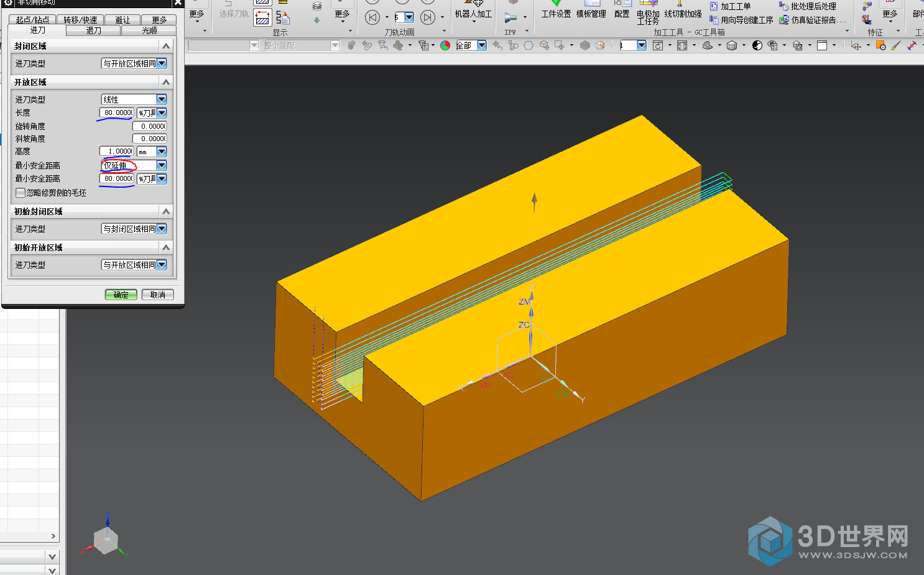Open 封闭区域 进刀类型 dropdown

pyautogui.click(x=134, y=63)
